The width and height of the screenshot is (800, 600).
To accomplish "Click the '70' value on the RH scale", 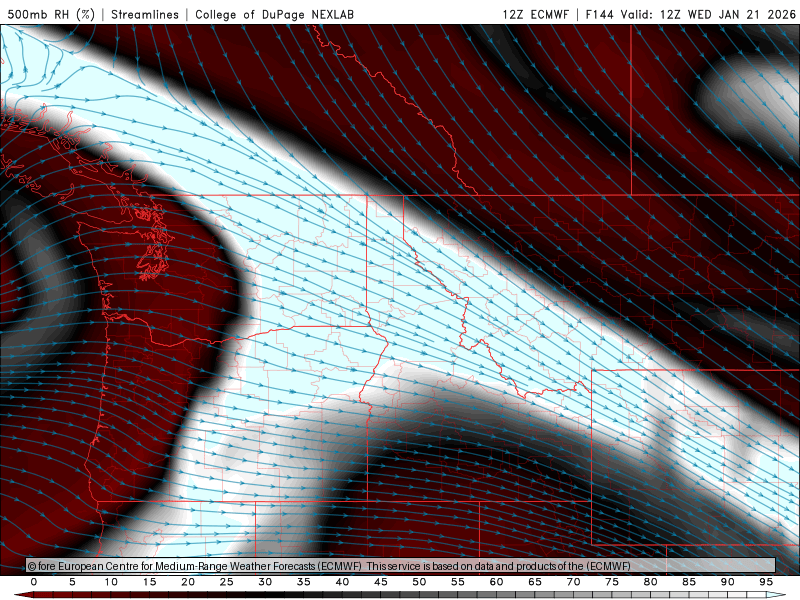I will [x=573, y=582].
